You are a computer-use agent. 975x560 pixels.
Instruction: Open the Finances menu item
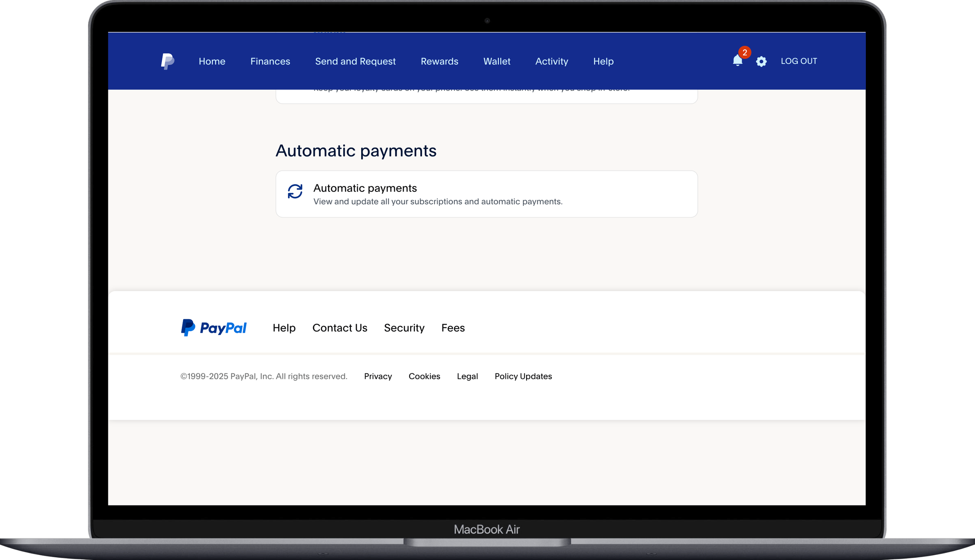(x=270, y=61)
